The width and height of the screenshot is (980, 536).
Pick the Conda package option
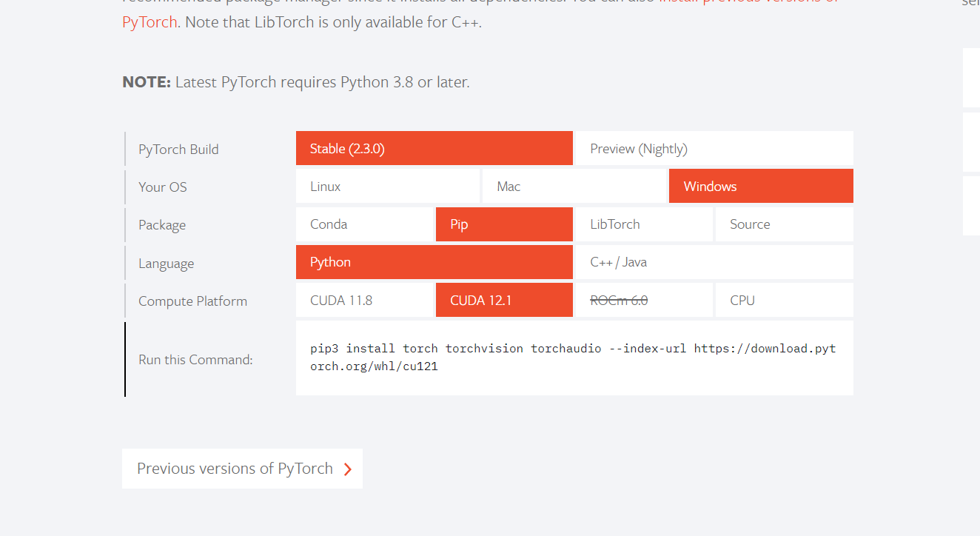364,224
